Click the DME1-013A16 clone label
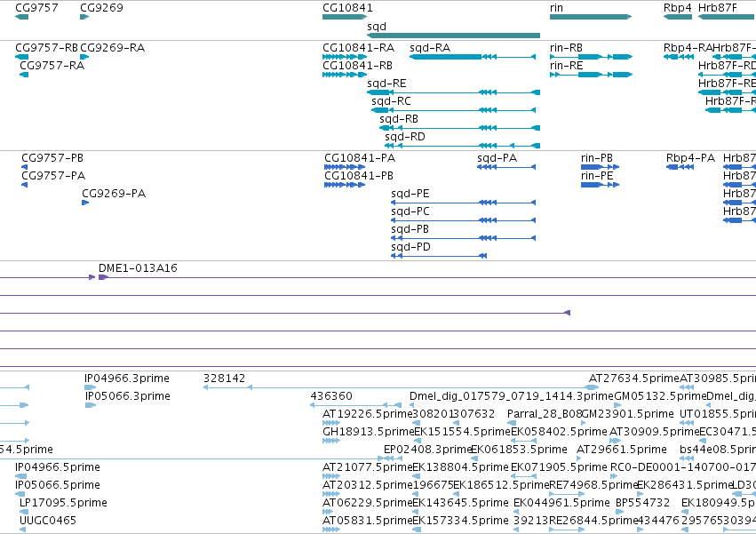Viewport: 756px width, 534px height. click(138, 268)
